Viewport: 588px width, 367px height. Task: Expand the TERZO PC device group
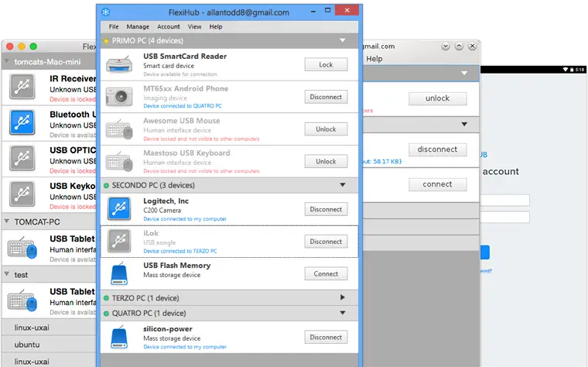tap(343, 297)
